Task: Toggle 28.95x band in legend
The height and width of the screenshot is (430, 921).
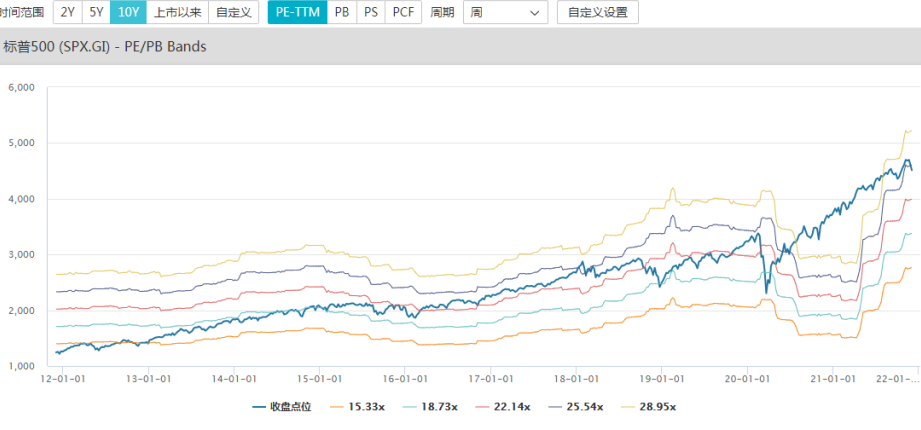Action: click(650, 407)
